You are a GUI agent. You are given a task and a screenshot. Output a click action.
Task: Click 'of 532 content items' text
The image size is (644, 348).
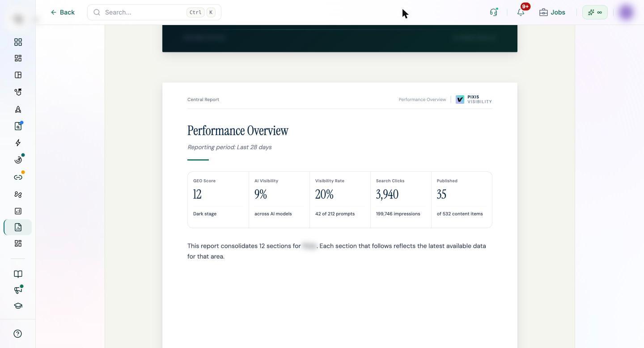[460, 214]
